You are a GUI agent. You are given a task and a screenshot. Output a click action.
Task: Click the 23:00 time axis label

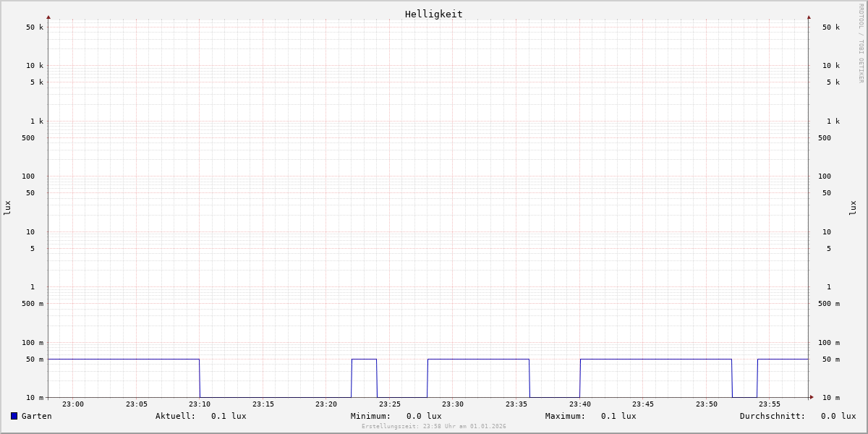click(73, 404)
